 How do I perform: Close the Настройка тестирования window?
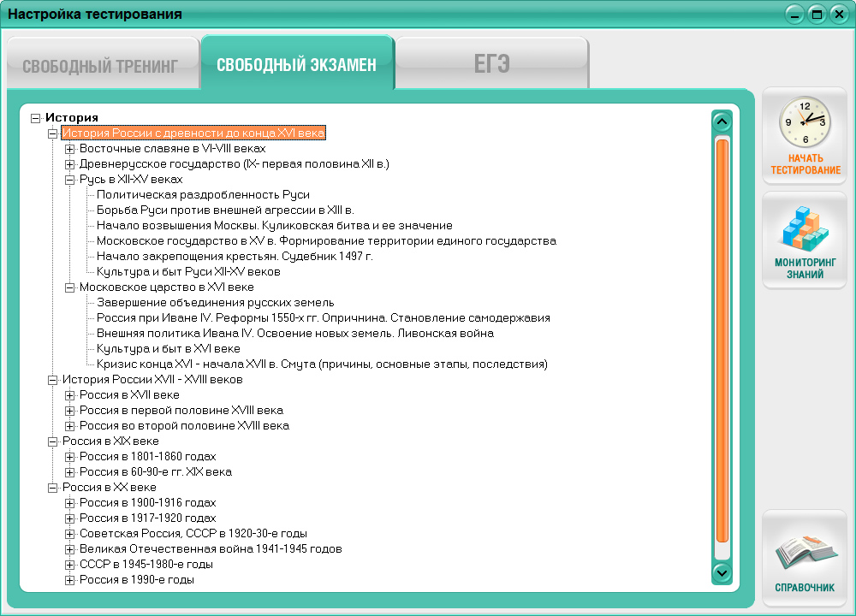click(839, 15)
